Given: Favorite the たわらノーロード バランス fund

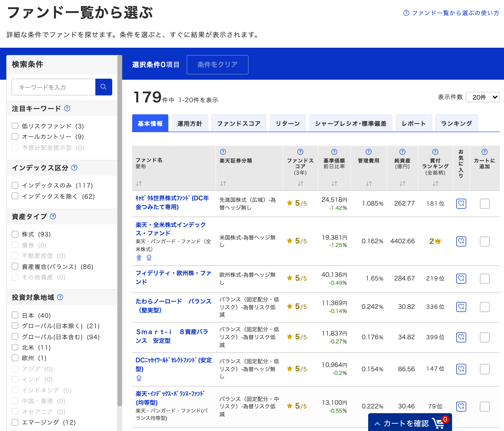Looking at the screenshot, I should click(461, 307).
